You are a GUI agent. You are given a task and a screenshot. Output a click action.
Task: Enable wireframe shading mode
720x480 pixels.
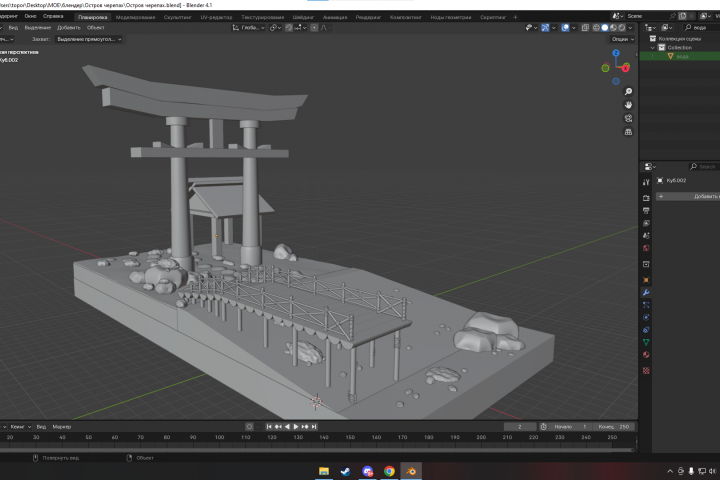coord(596,28)
